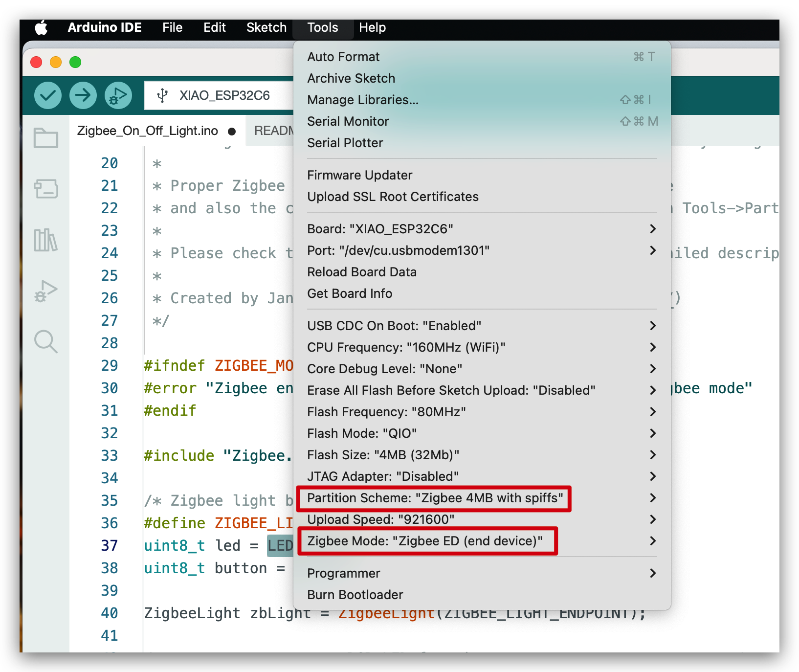Open the Help menu
Viewport: 799px width, 672px height.
pos(373,28)
